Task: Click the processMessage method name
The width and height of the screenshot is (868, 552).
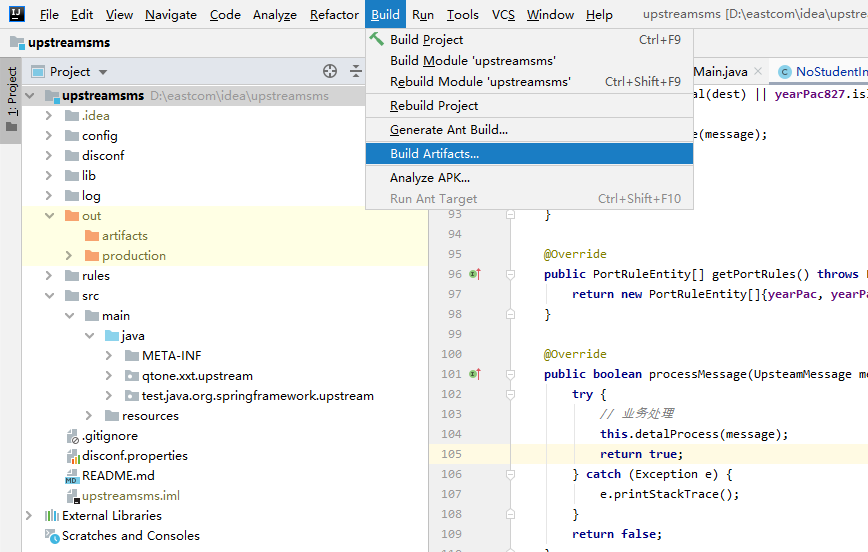Action: [698, 374]
